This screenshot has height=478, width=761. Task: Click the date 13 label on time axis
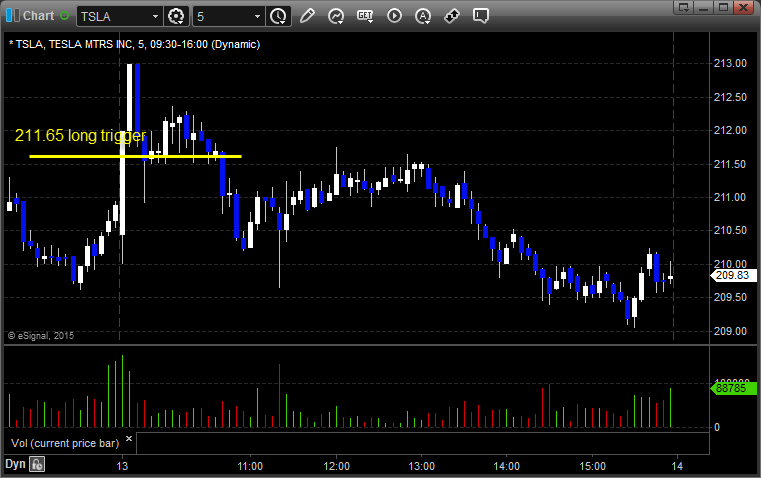(122, 466)
